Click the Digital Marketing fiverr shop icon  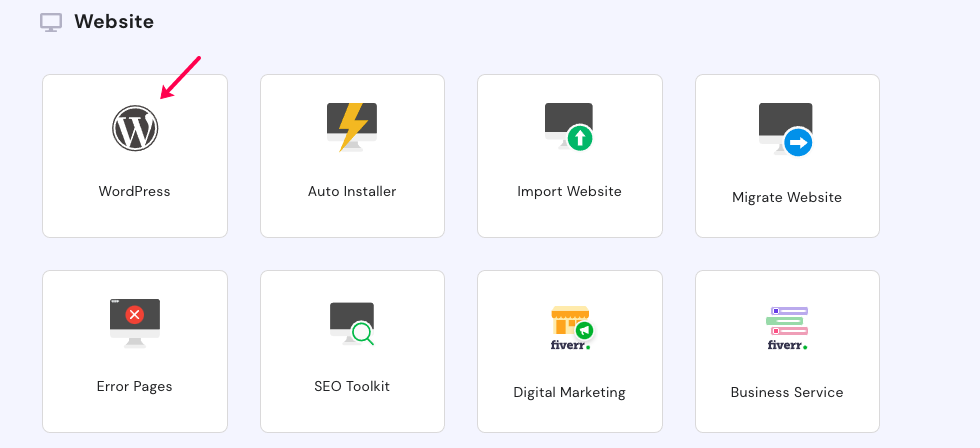pos(571,328)
